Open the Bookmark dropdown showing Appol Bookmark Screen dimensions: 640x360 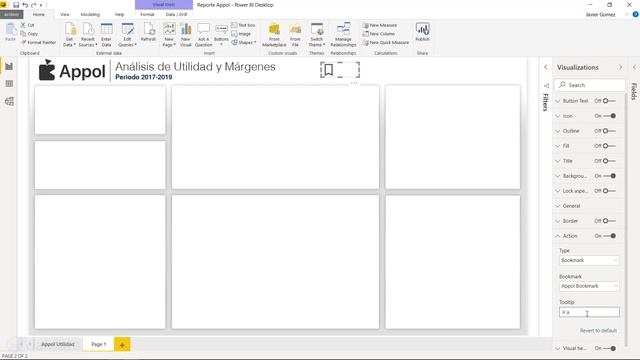click(589, 286)
